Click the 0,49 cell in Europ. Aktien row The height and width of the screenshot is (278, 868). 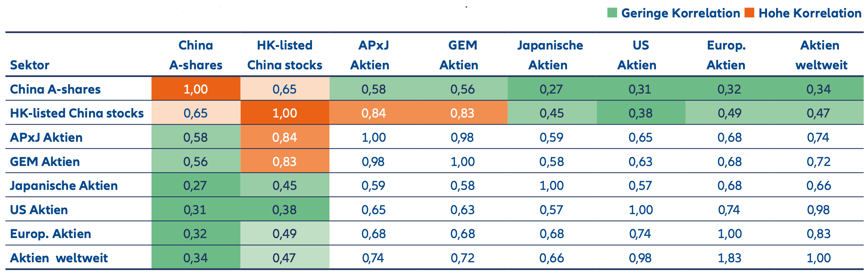[x=285, y=234]
